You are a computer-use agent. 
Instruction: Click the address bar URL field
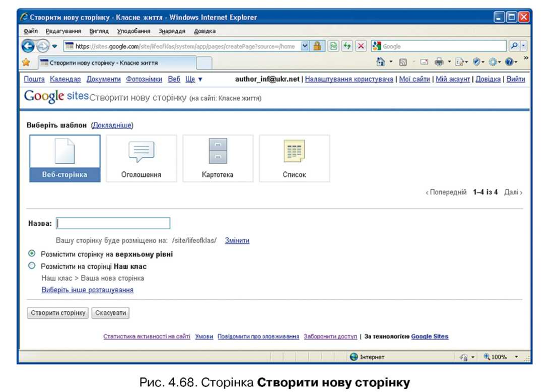point(183,46)
